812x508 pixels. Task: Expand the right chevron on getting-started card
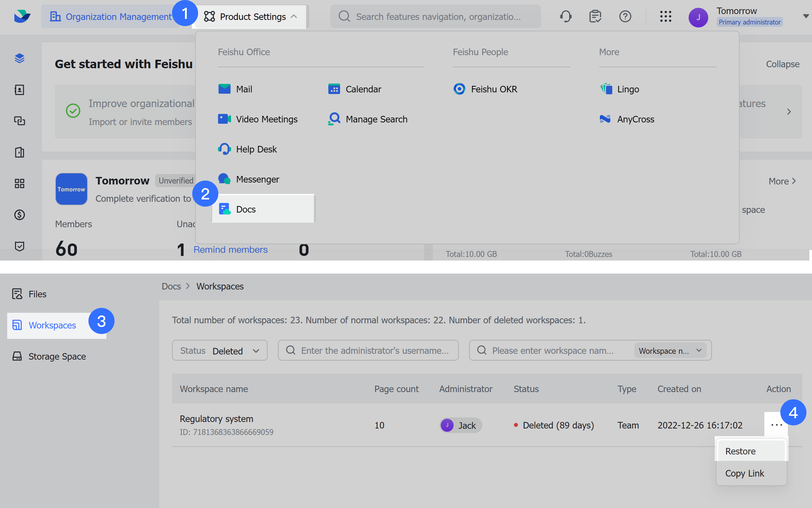coord(789,112)
